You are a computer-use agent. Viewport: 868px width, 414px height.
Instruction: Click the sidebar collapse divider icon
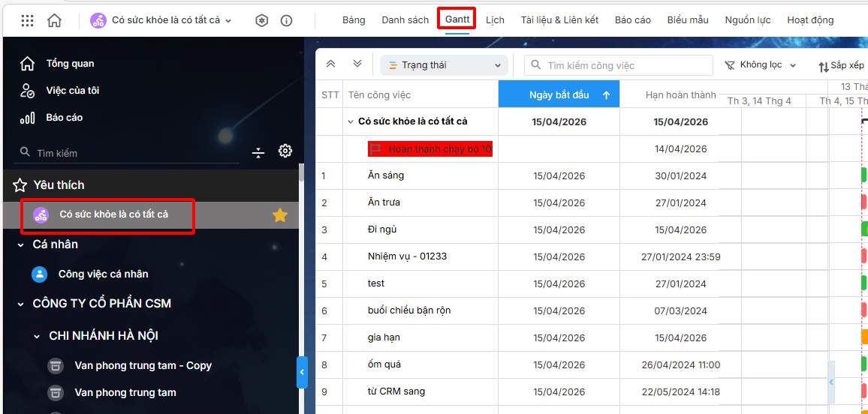258,152
